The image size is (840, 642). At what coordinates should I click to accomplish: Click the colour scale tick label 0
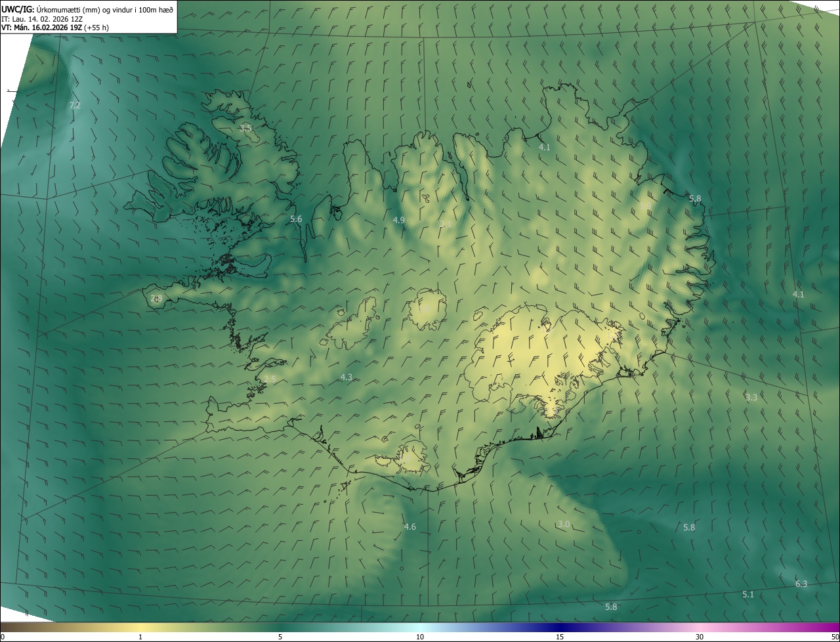pyautogui.click(x=3, y=637)
